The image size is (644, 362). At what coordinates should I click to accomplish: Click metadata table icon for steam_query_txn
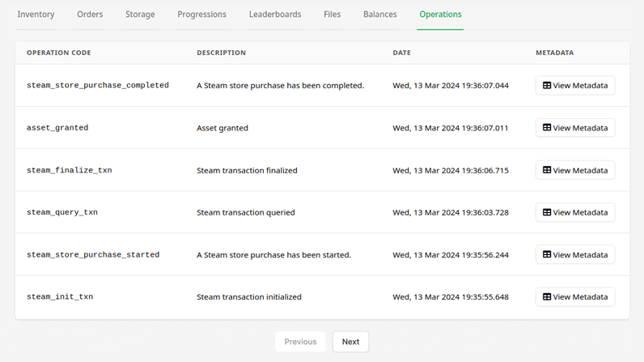click(547, 212)
